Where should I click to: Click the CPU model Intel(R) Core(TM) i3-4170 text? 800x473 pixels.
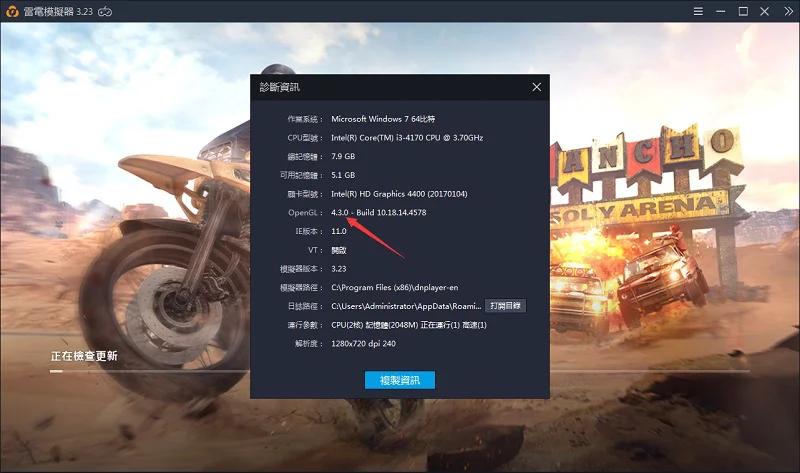(x=407, y=138)
